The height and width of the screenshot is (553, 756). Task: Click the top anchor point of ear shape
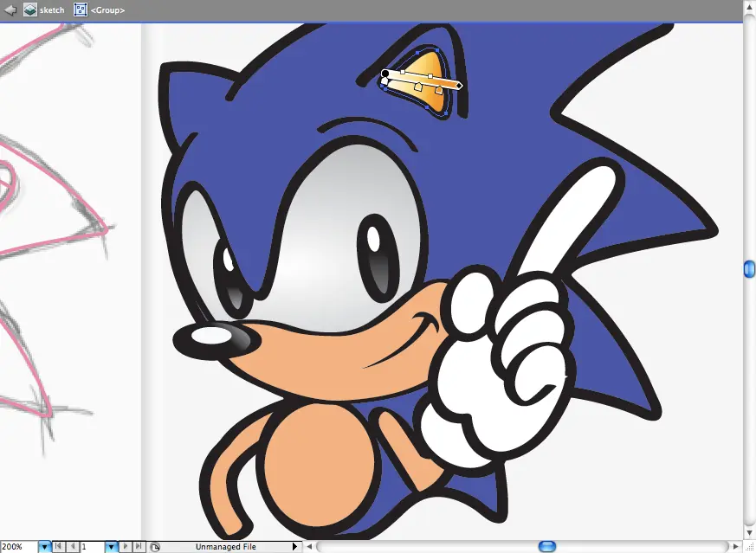tap(437, 50)
